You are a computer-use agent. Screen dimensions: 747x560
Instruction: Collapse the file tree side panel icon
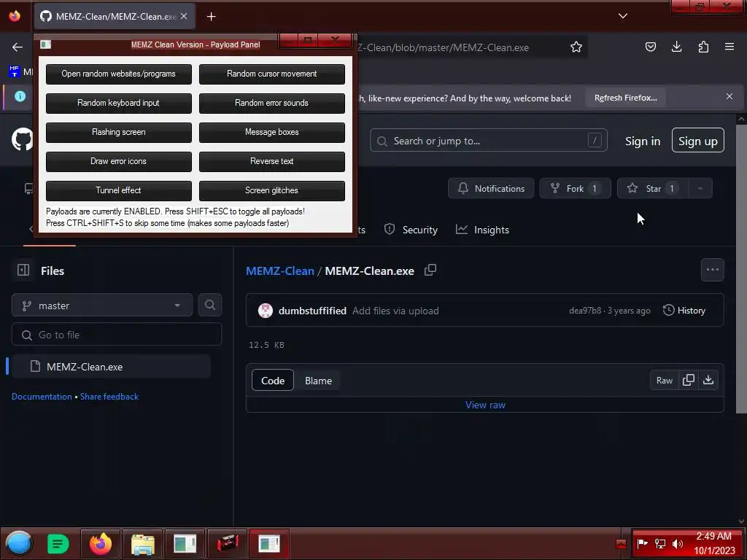click(x=23, y=270)
